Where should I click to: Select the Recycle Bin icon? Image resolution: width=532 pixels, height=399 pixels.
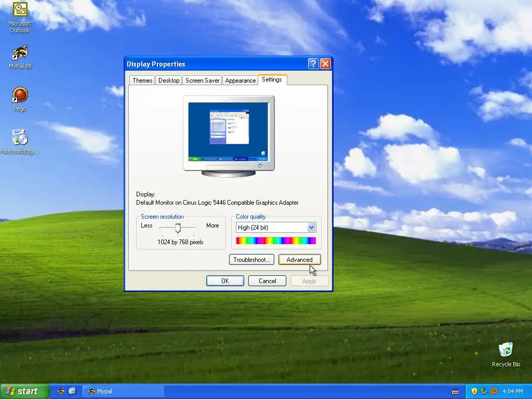(x=506, y=354)
